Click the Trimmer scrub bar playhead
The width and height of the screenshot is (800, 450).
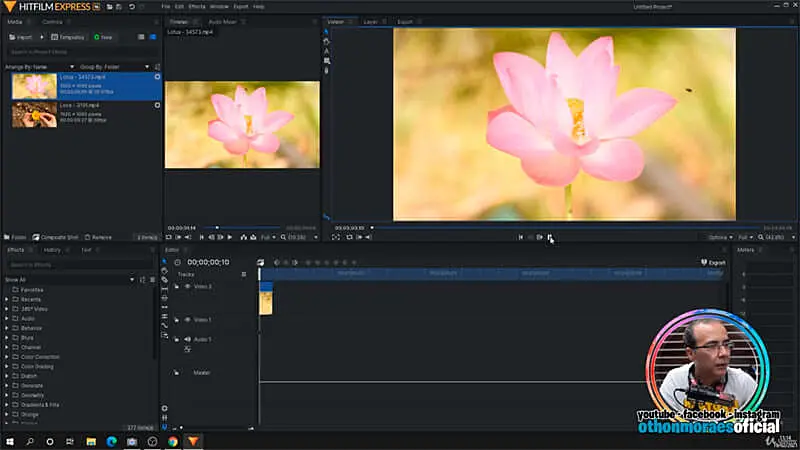[217, 228]
